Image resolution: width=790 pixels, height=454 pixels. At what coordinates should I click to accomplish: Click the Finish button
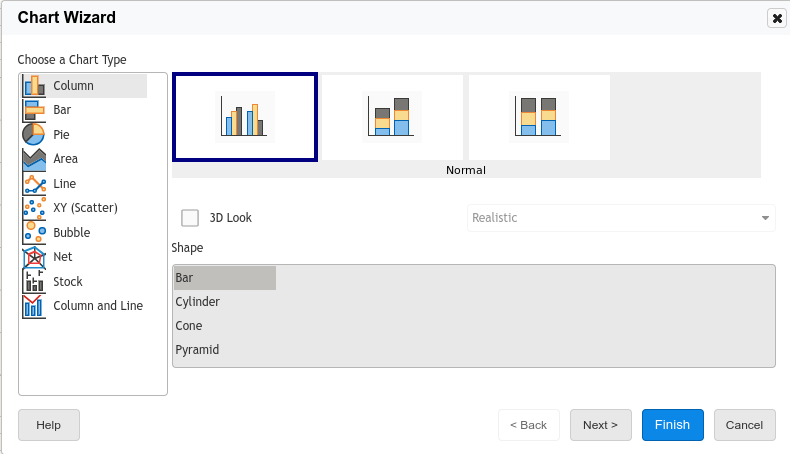[672, 425]
